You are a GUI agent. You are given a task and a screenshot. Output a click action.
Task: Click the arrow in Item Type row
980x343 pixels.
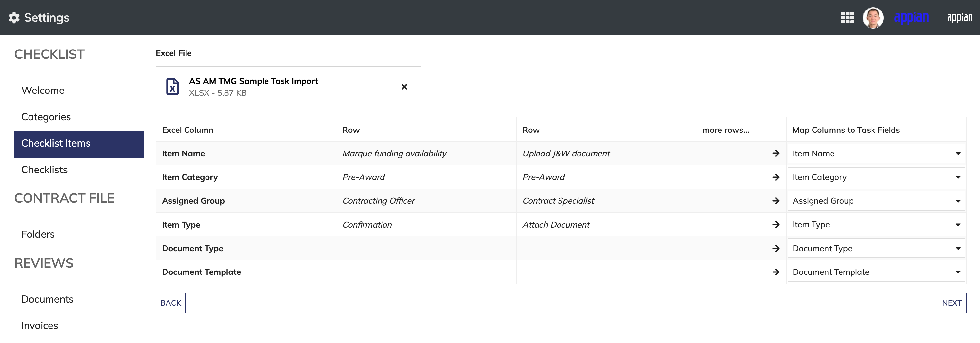[x=776, y=225]
